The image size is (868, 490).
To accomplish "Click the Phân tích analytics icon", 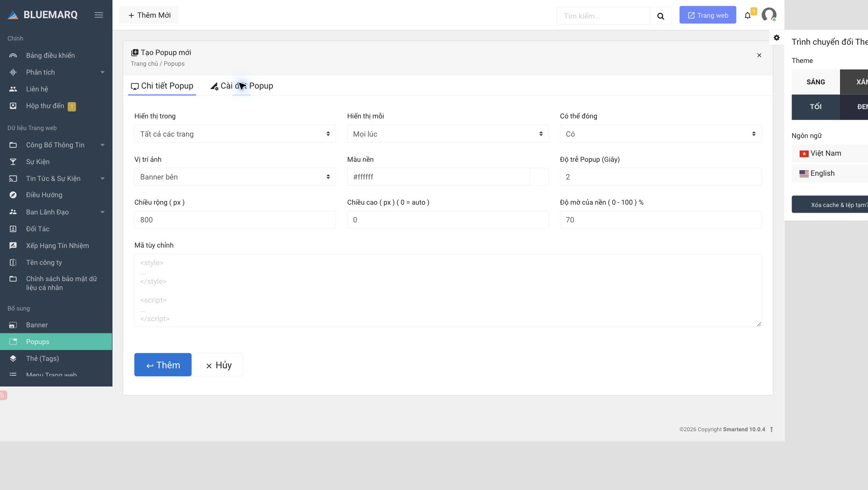I will click(x=13, y=72).
